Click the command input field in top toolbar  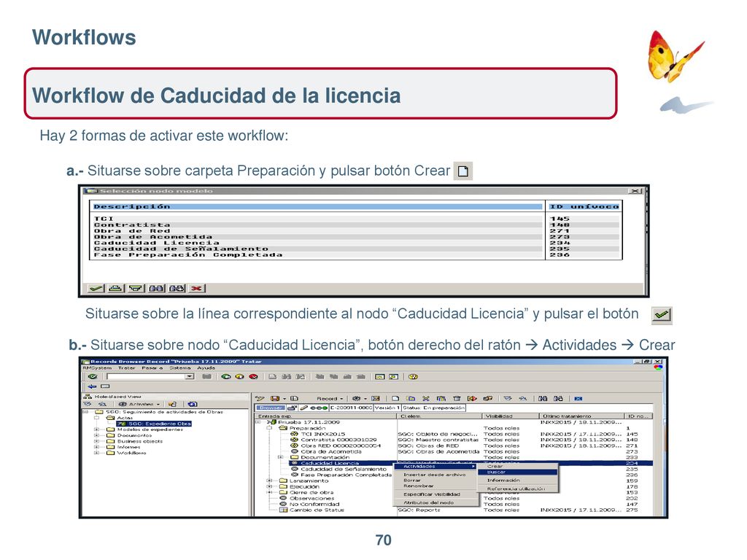[146, 377]
